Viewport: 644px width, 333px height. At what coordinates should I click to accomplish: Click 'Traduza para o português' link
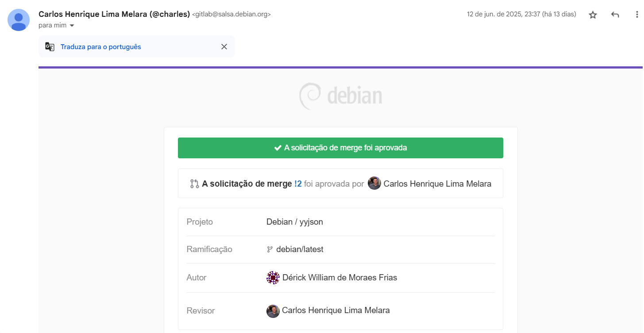pyautogui.click(x=101, y=47)
